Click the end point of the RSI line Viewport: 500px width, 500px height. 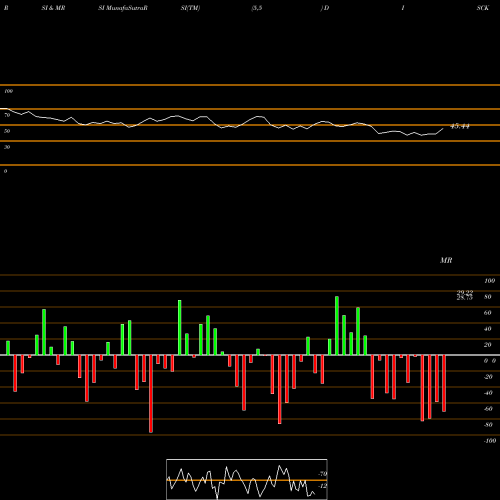point(443,128)
